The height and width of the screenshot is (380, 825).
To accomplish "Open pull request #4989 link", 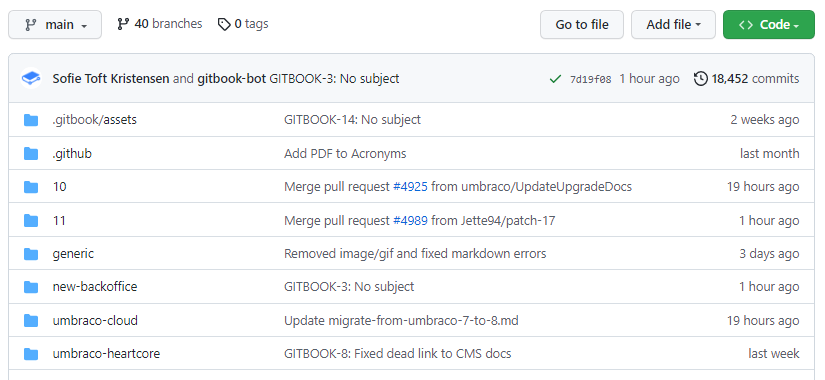I will pyautogui.click(x=410, y=221).
